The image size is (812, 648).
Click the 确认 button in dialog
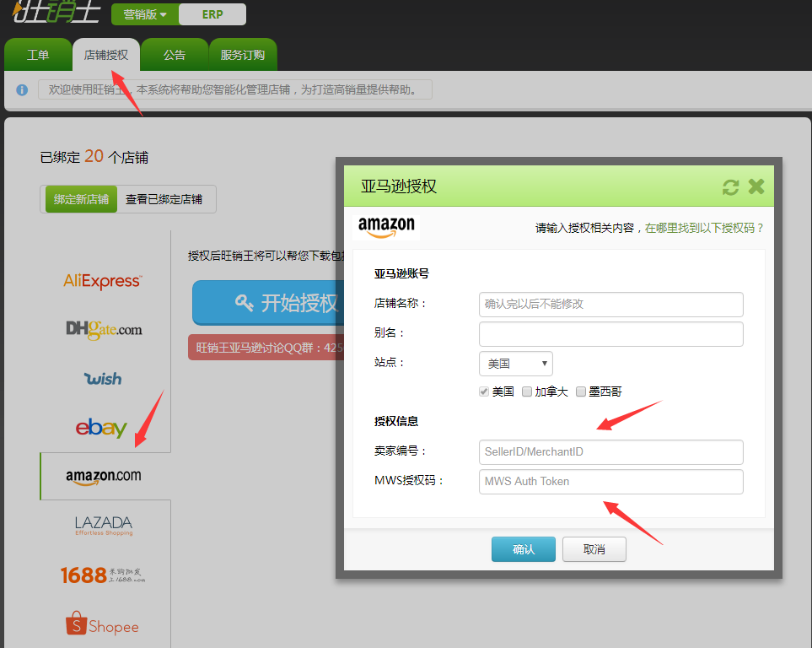[524, 549]
